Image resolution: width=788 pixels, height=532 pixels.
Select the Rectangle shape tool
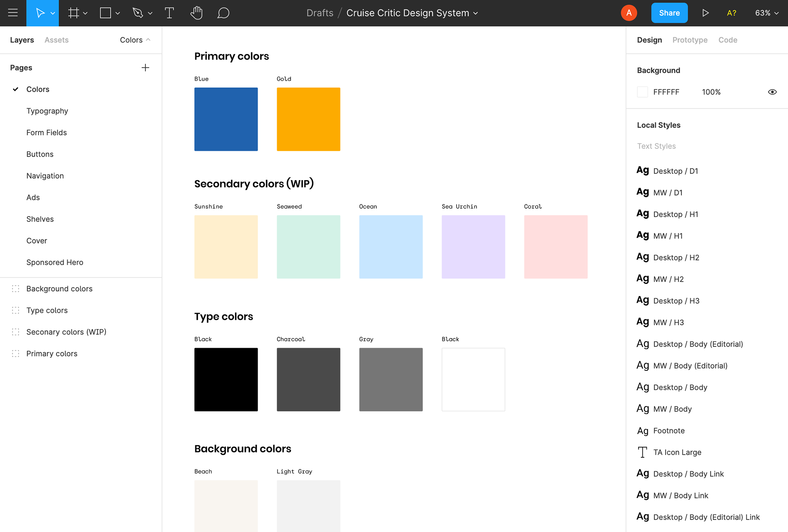tap(105, 13)
